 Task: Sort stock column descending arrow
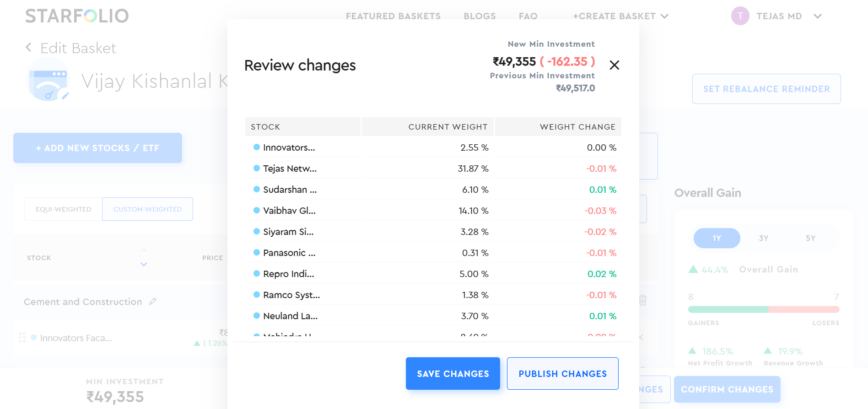pos(144,264)
